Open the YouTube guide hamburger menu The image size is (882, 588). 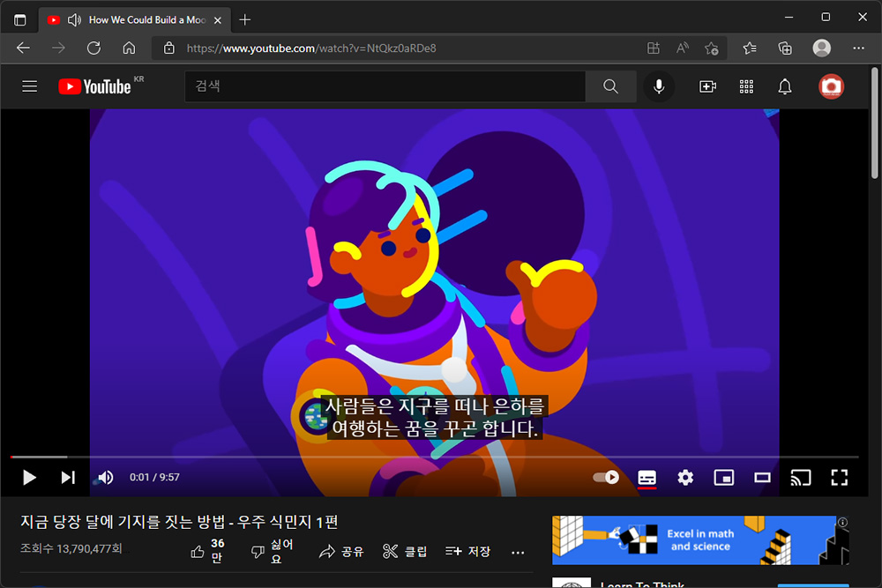30,86
